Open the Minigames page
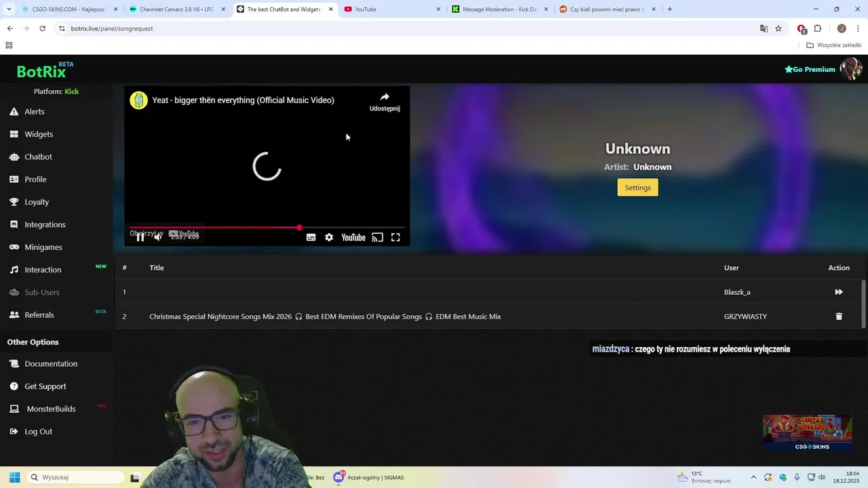This screenshot has width=868, height=488. point(43,247)
